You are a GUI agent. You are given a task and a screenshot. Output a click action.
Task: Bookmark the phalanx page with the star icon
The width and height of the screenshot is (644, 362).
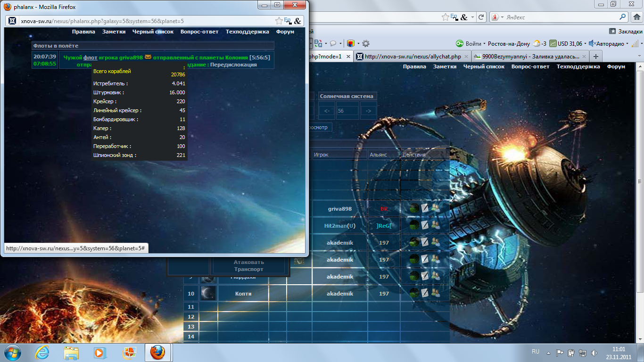279,21
